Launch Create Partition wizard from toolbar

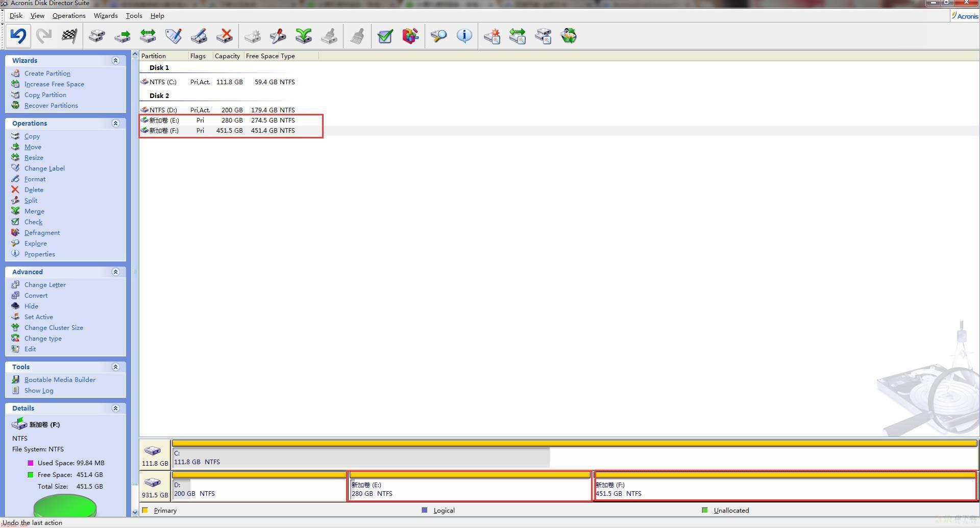(492, 36)
